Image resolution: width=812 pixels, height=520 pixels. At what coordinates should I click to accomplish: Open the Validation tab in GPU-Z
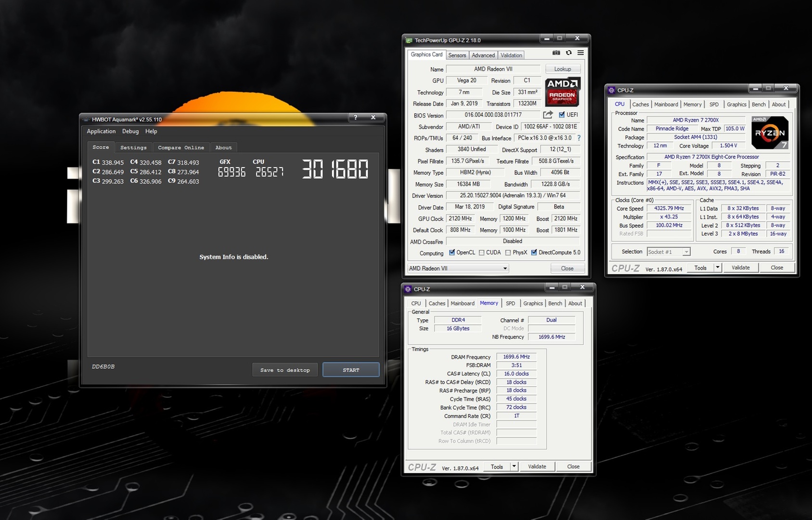click(x=511, y=55)
